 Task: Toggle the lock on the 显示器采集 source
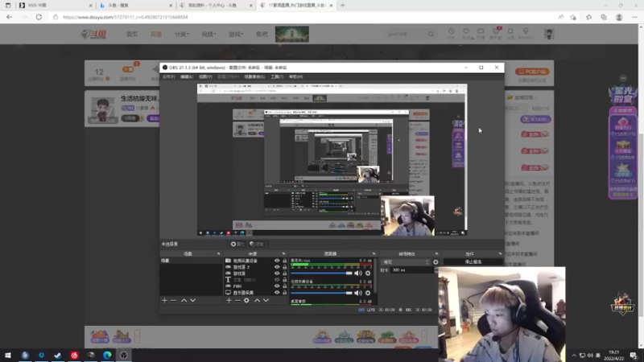tap(284, 293)
